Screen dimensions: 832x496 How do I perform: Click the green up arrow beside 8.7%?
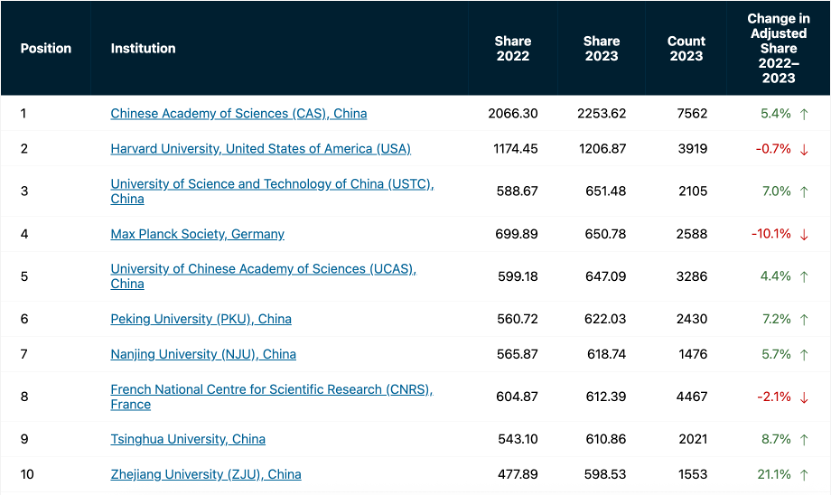[804, 439]
